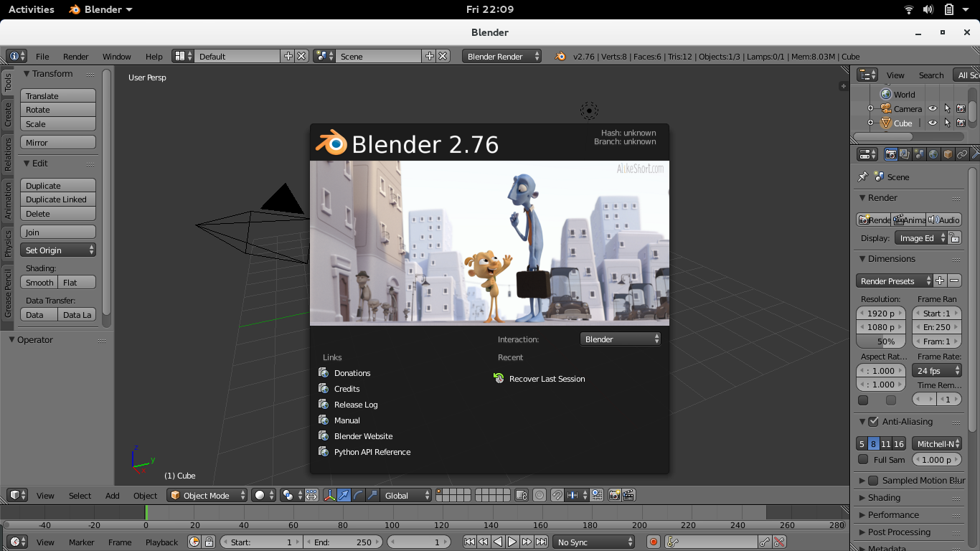
Task: Open the render engine dropdown Blender Render
Action: (502, 57)
